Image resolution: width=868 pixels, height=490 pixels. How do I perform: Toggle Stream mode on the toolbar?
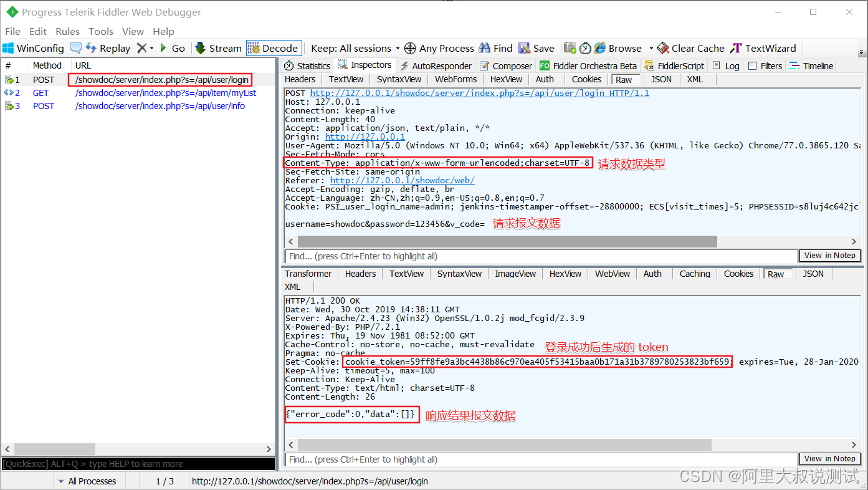218,48
